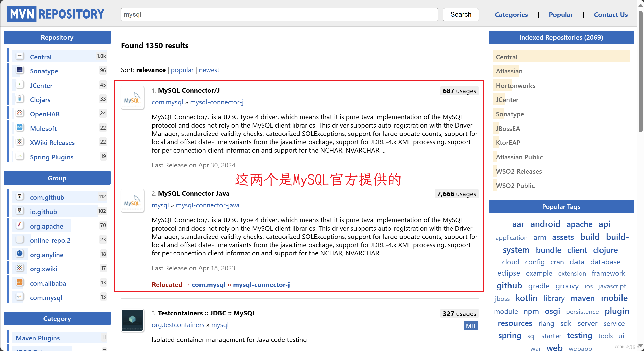The image size is (644, 351).
Task: Filter by Sonatype repository link
Action: (44, 71)
